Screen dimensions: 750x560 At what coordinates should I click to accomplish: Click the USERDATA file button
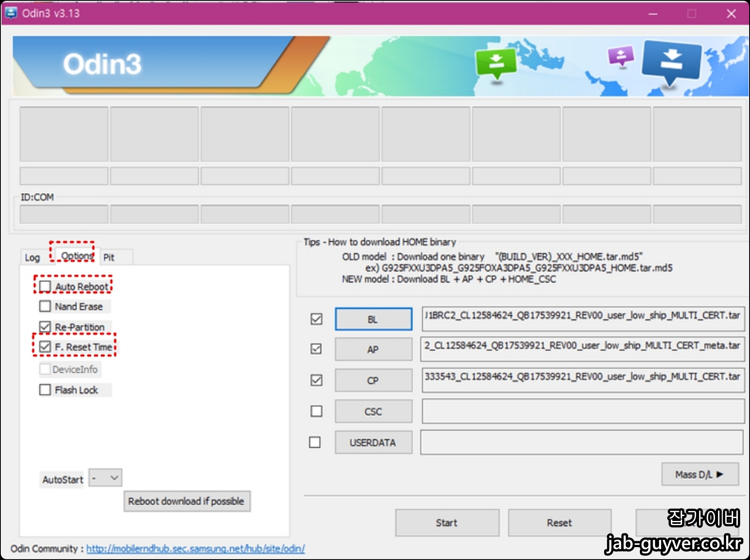[373, 442]
